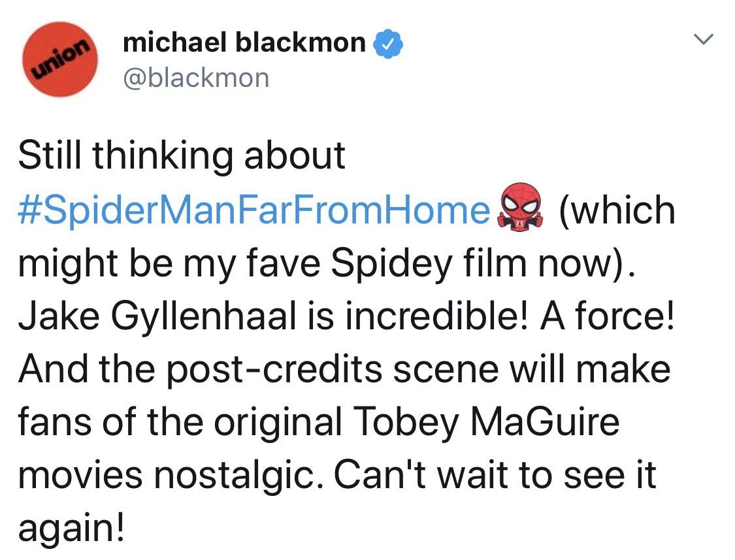Click the final word again! in the tweet
Viewport: 735px width, 560px height.
(x=72, y=528)
